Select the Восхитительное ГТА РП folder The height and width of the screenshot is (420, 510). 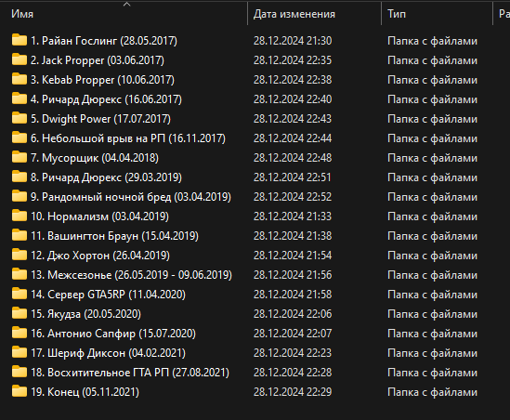(130, 373)
